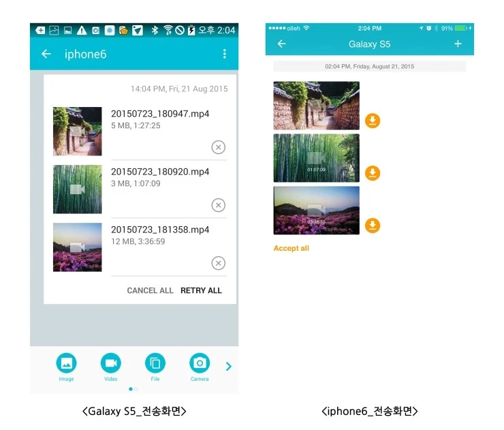Open the bamboo forest video thumbnail on Galaxy S5
Image resolution: width=504 pixels, height=430 pixels.
click(x=78, y=189)
